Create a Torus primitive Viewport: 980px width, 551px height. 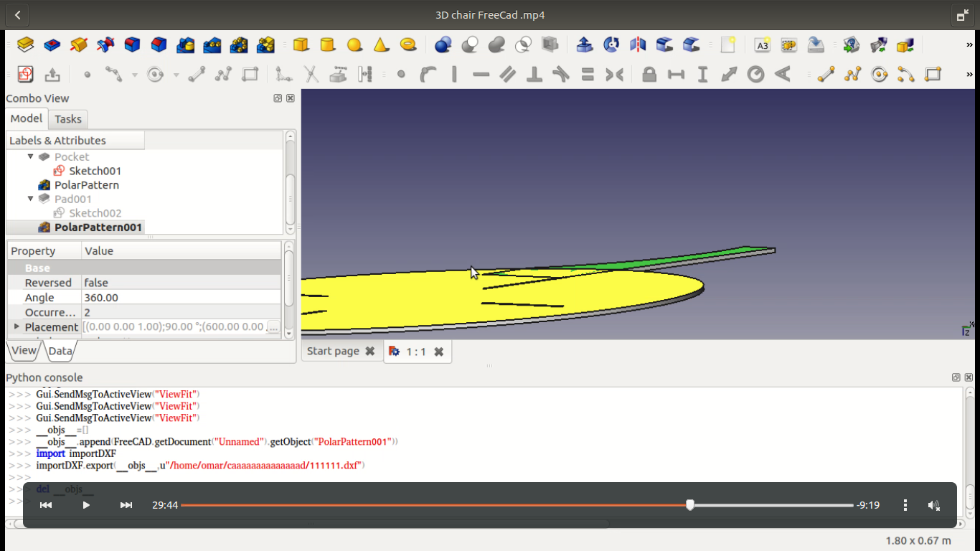pyautogui.click(x=408, y=45)
